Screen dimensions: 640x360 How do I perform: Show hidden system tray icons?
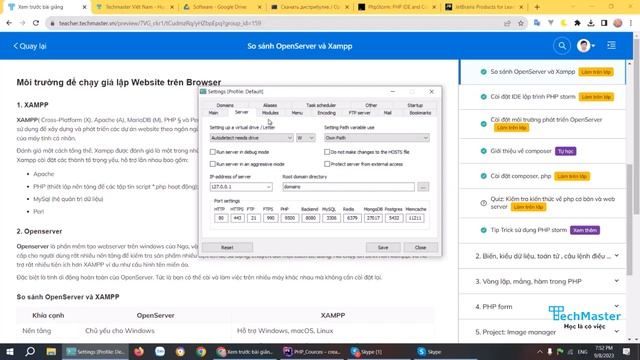[540, 351]
